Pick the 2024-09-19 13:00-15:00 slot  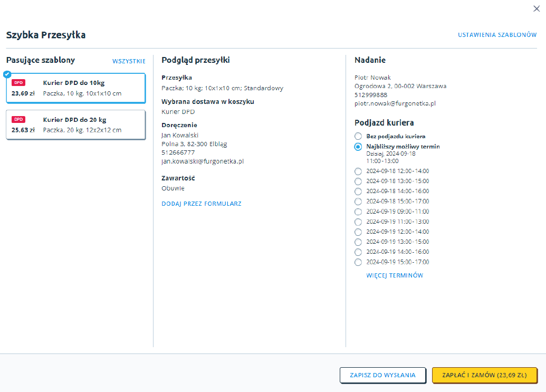[358, 242]
